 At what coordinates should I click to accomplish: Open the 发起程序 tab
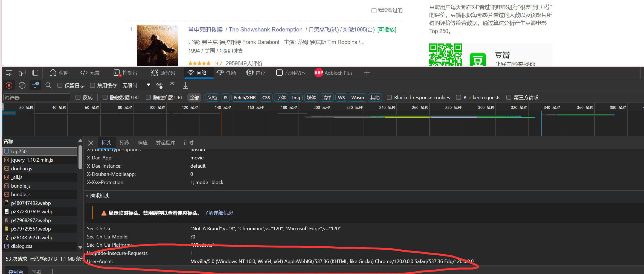click(x=166, y=143)
